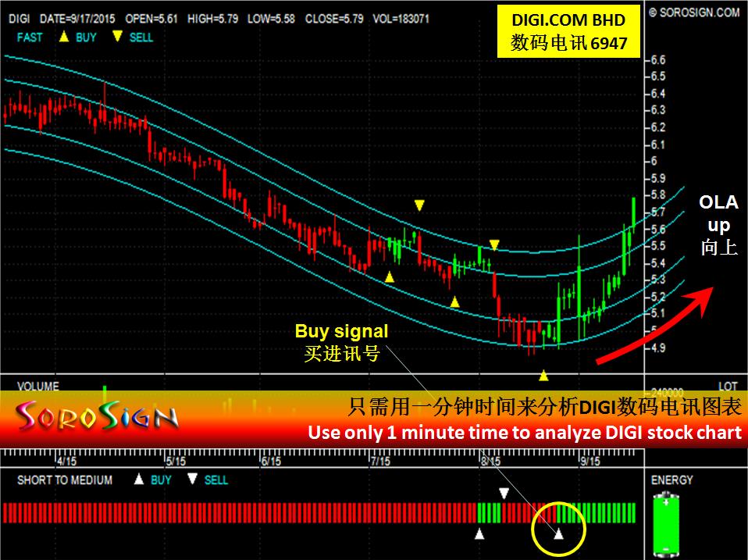This screenshot has width=748, height=560.
Task: Click the LOW=5.58 value
Action: [x=271, y=19]
